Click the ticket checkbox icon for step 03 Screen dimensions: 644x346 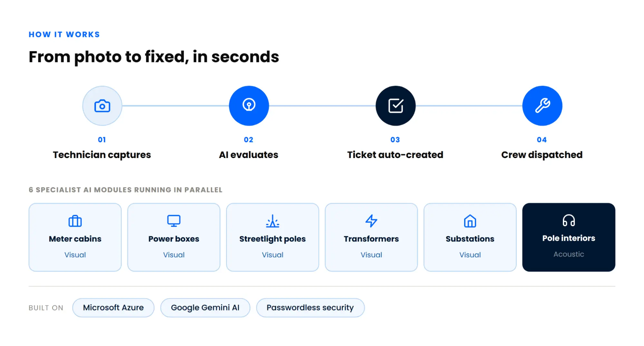(x=396, y=106)
